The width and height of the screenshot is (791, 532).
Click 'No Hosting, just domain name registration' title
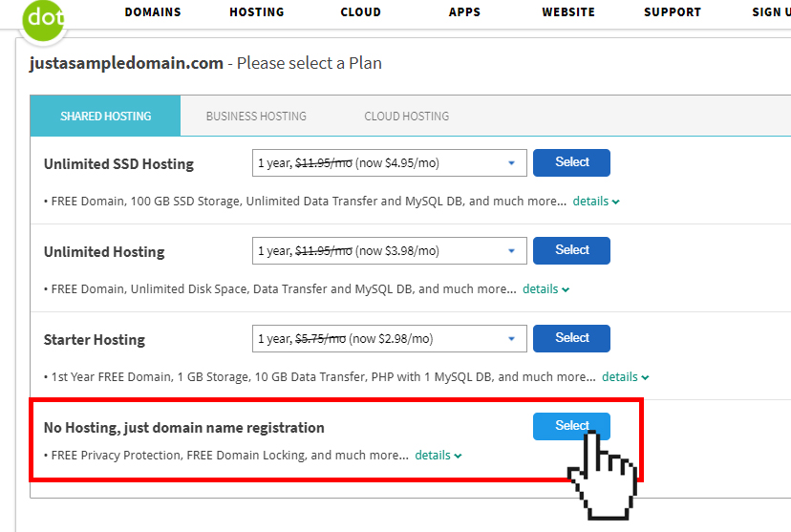(x=184, y=428)
